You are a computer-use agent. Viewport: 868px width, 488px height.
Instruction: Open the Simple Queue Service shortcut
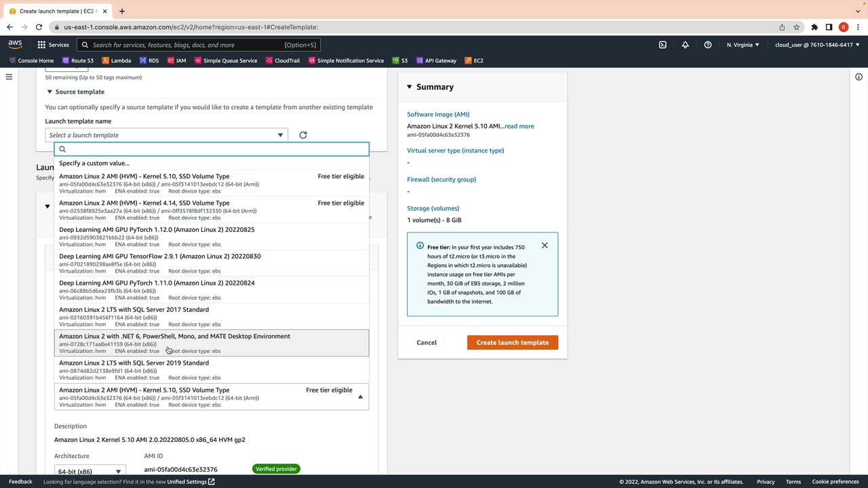tap(226, 60)
